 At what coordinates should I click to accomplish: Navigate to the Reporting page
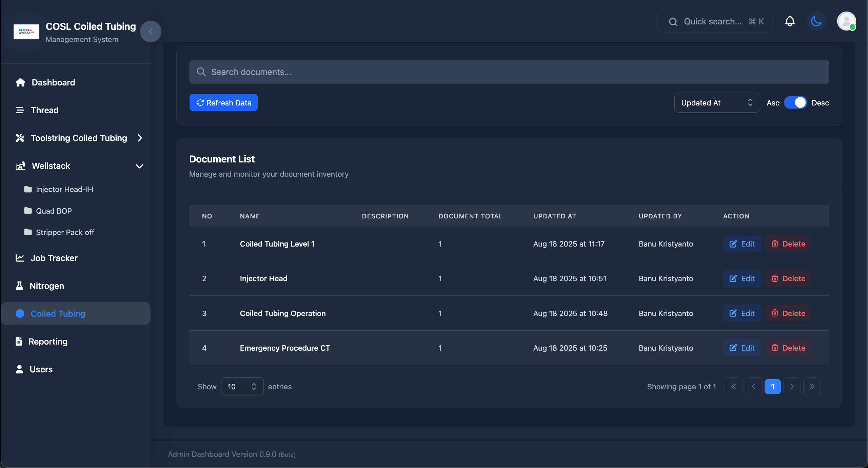(48, 342)
